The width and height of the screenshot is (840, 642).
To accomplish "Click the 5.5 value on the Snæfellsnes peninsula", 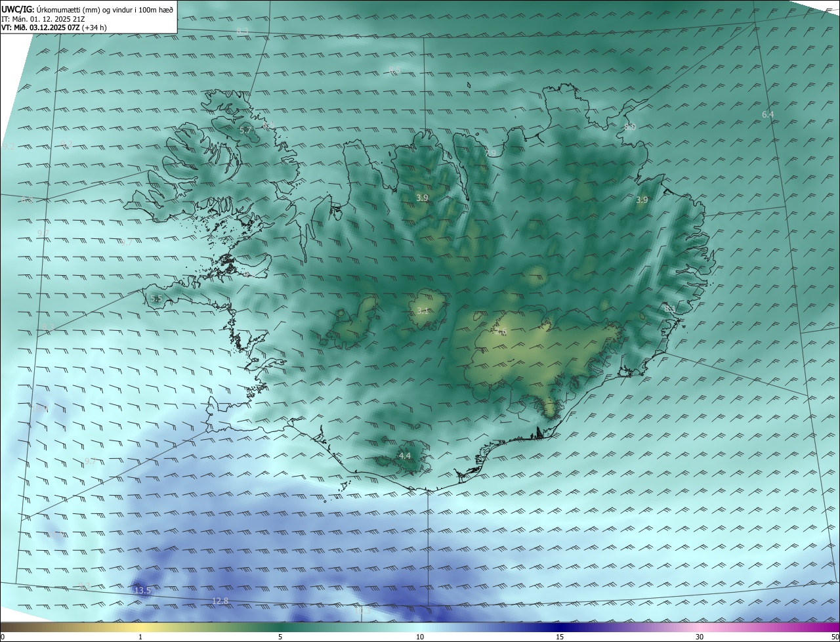I will tap(156, 299).
